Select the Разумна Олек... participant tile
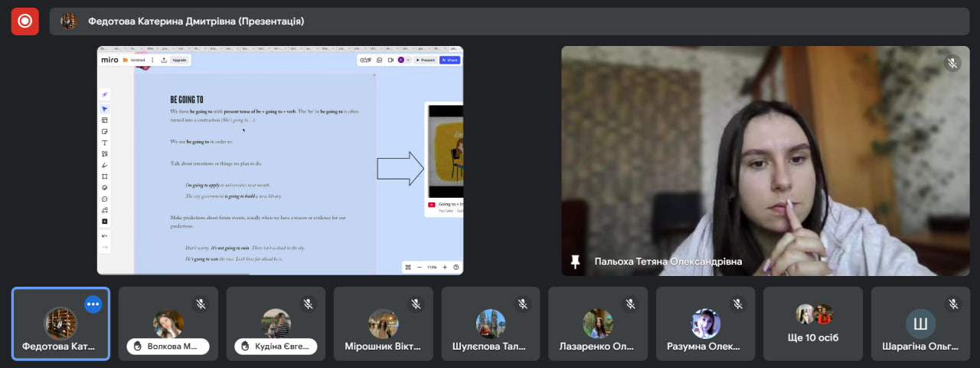Screen dimensions: 980x368 click(706, 324)
